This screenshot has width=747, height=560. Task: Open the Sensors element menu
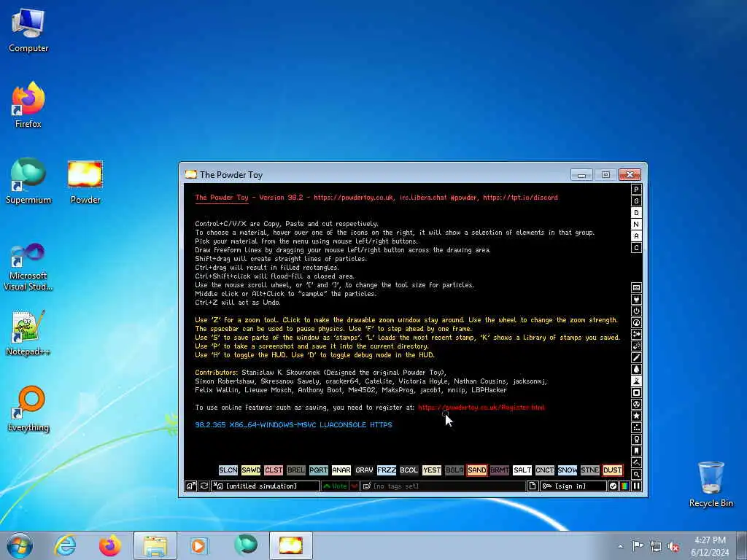pyautogui.click(x=636, y=322)
